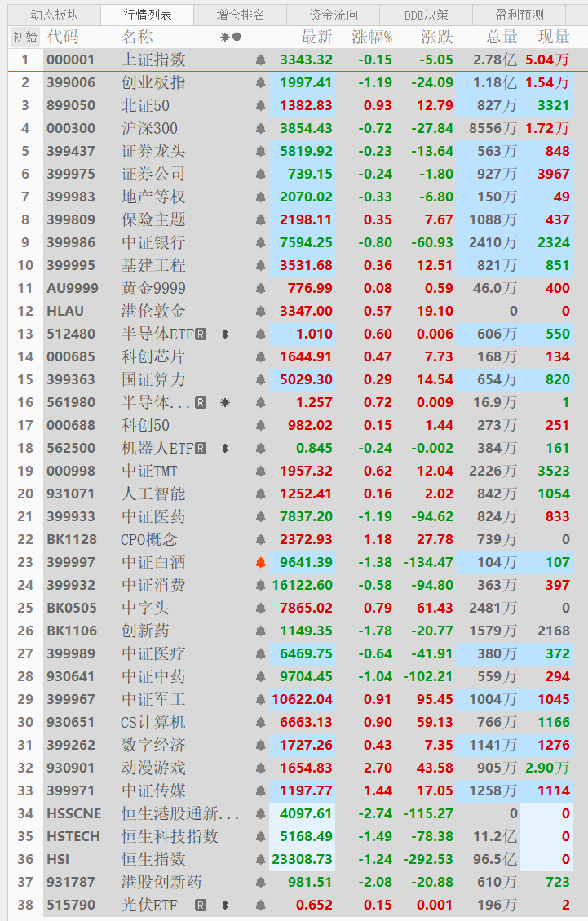Click the alert bell for 中证军工
The width and height of the screenshot is (588, 921).
pyautogui.click(x=261, y=700)
